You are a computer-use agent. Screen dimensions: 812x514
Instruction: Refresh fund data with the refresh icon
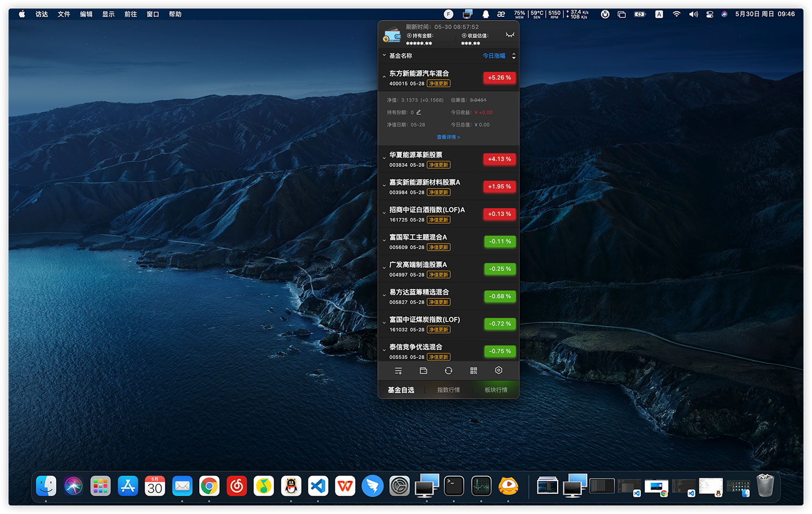pyautogui.click(x=448, y=370)
